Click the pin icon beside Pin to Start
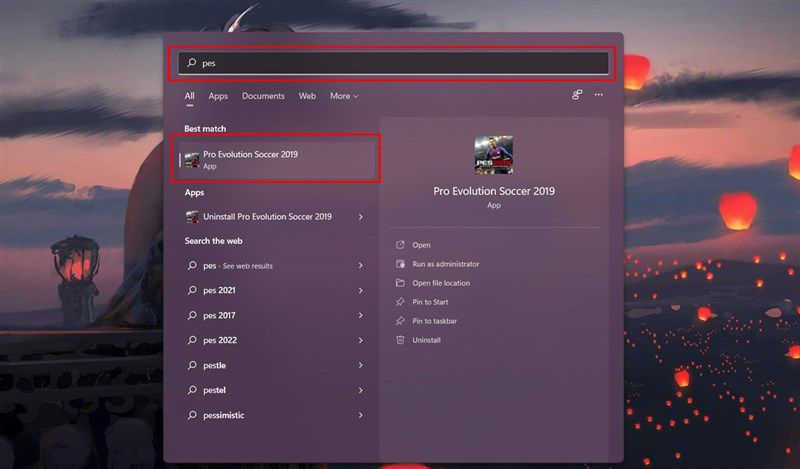 coord(401,302)
